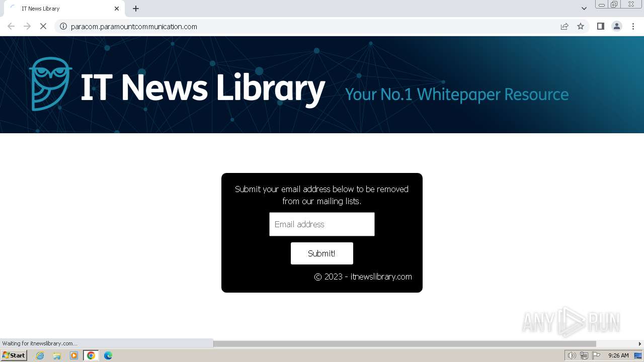Screen dimensions: 644x362
Task: Click the Submit! button
Action: 322,253
